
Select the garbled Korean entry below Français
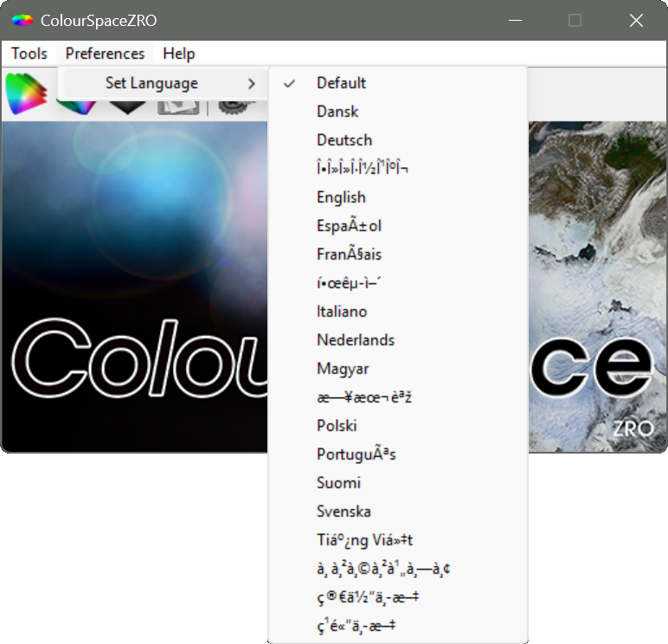[398, 283]
